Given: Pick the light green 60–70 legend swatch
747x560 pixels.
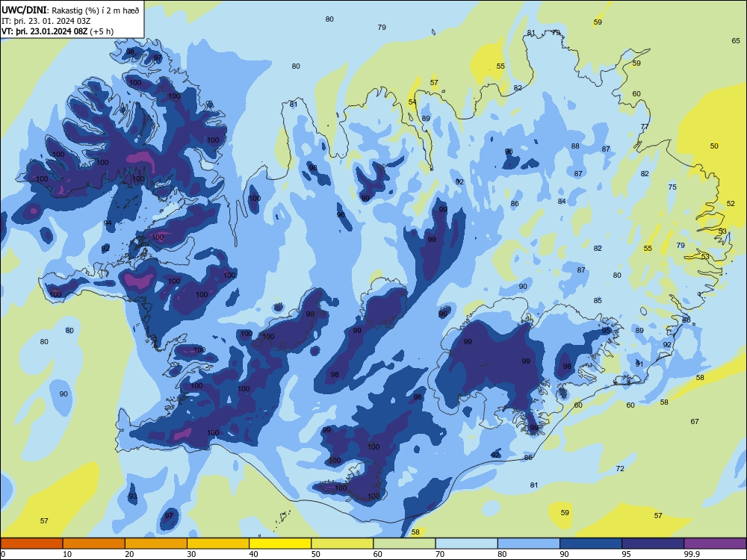Looking at the screenshot, I should pos(404,544).
